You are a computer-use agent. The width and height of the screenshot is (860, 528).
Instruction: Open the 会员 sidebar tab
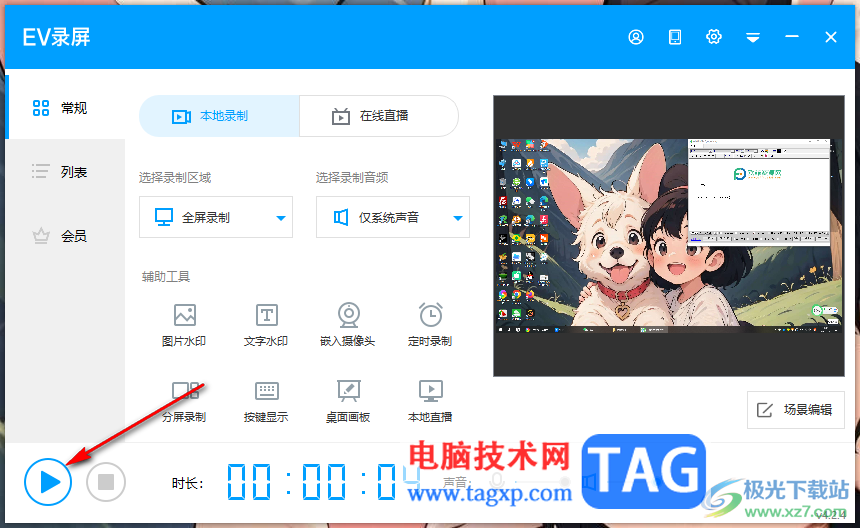[66, 236]
